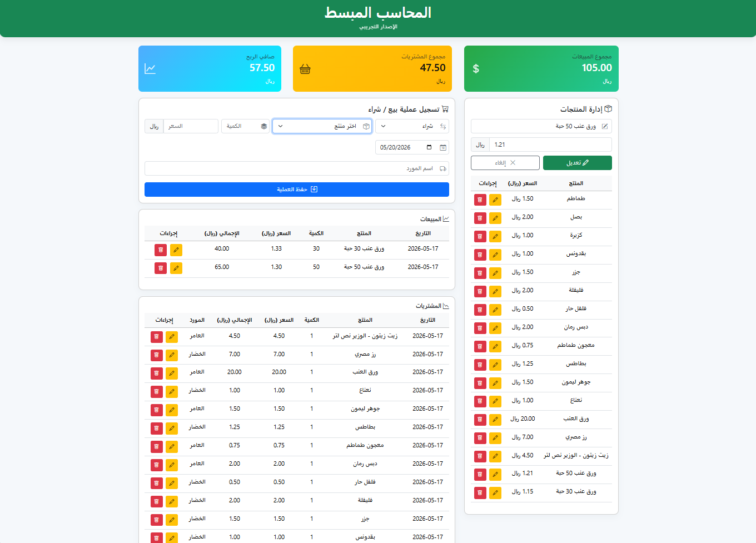The width and height of the screenshot is (756, 543).
Task: Edit the فليفلة product
Action: click(495, 291)
